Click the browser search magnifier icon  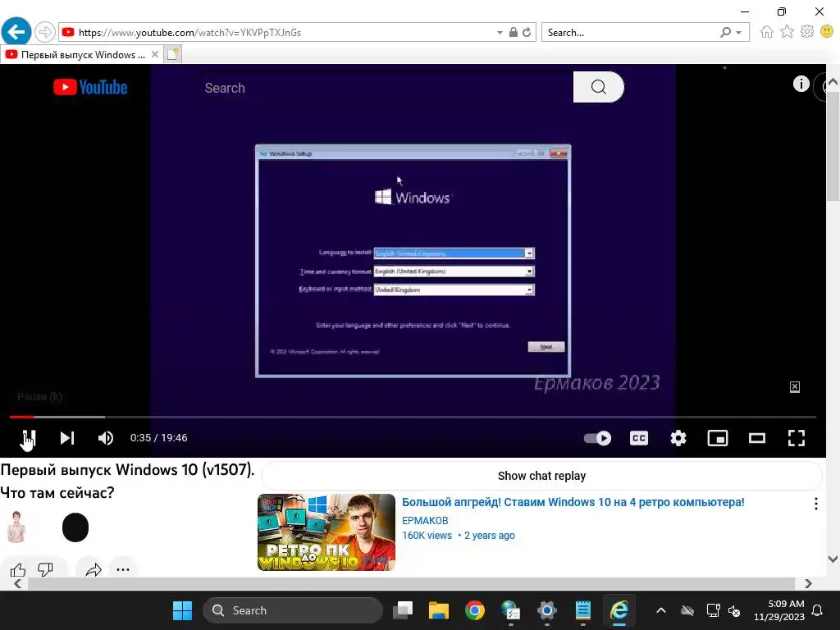[725, 32]
